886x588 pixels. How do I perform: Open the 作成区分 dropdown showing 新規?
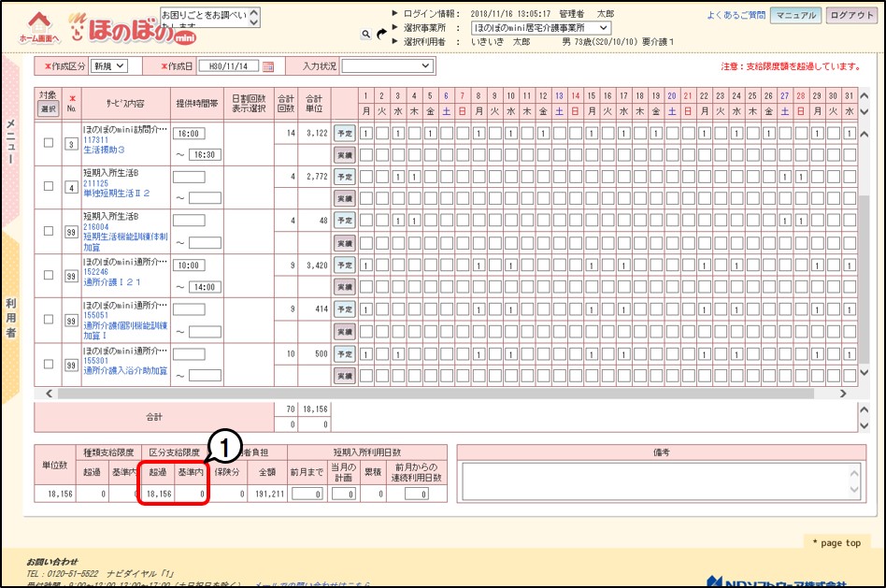pyautogui.click(x=109, y=66)
